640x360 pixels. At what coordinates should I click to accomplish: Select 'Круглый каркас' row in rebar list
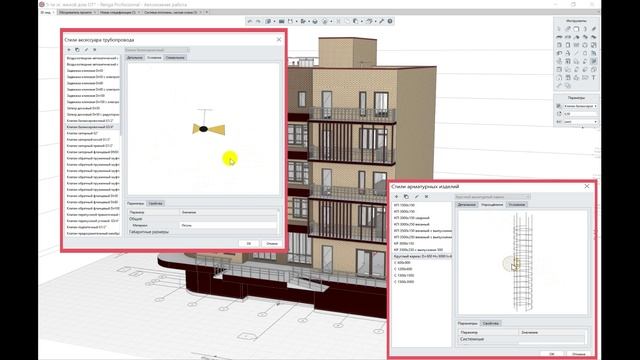(x=422, y=256)
